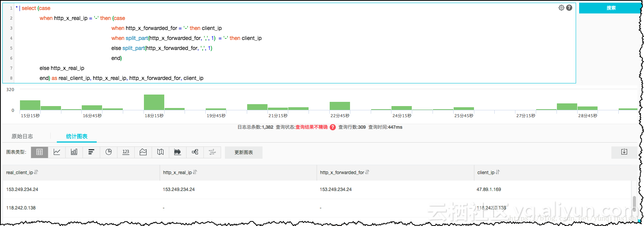
Task: Click the histogram bar at 22分45秒
Action: tap(340, 106)
